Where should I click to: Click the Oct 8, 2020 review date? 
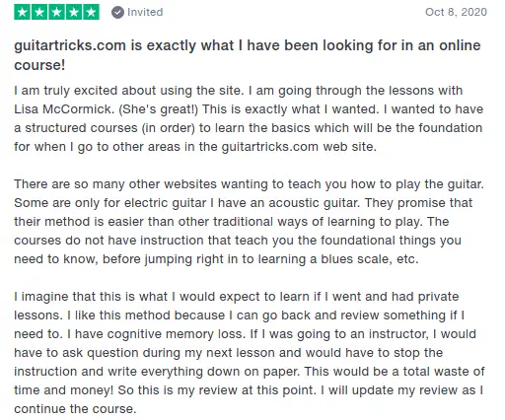coord(456,12)
